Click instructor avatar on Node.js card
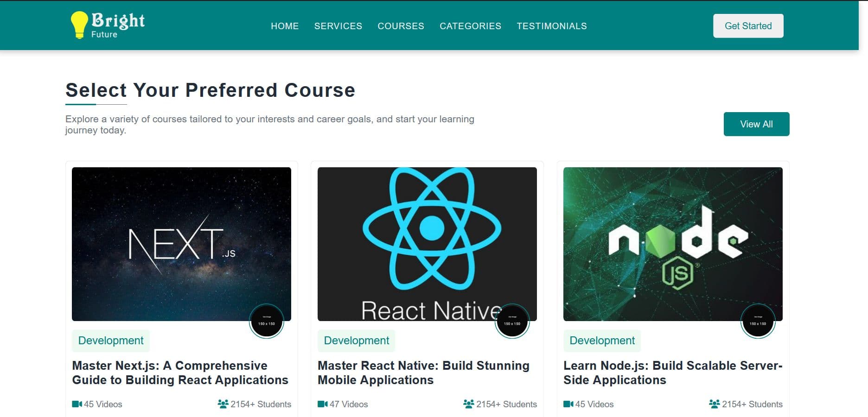This screenshot has width=868, height=417. click(x=758, y=321)
